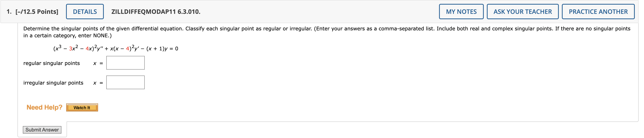Open MY NOTES for this question

[x=461, y=11]
